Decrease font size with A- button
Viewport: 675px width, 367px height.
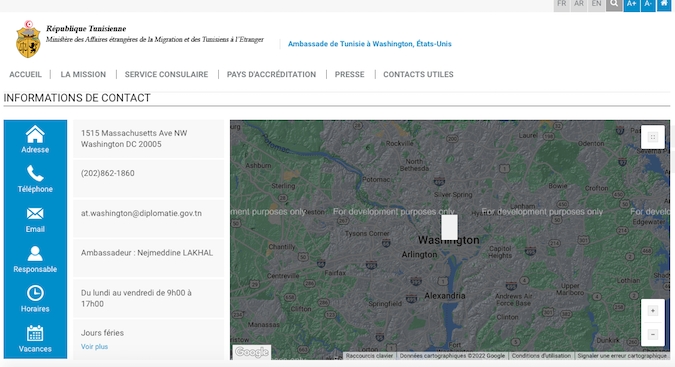pyautogui.click(x=648, y=4)
